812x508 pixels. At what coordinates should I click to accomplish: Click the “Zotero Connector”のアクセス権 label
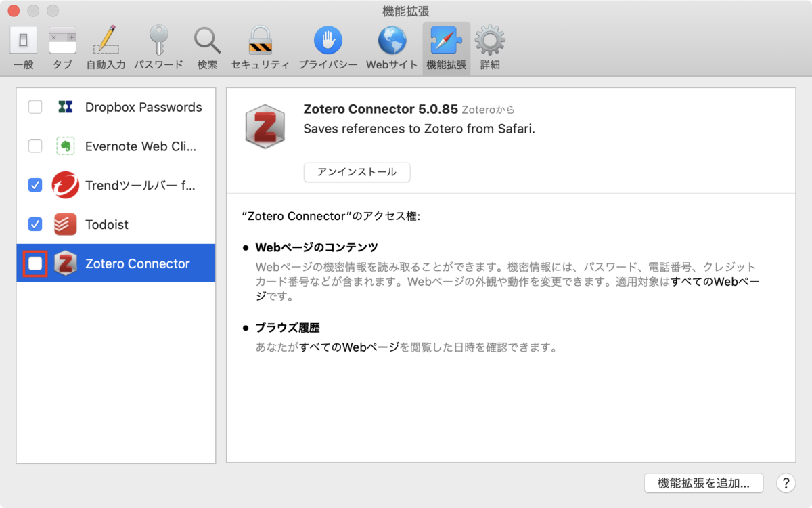[x=331, y=216]
